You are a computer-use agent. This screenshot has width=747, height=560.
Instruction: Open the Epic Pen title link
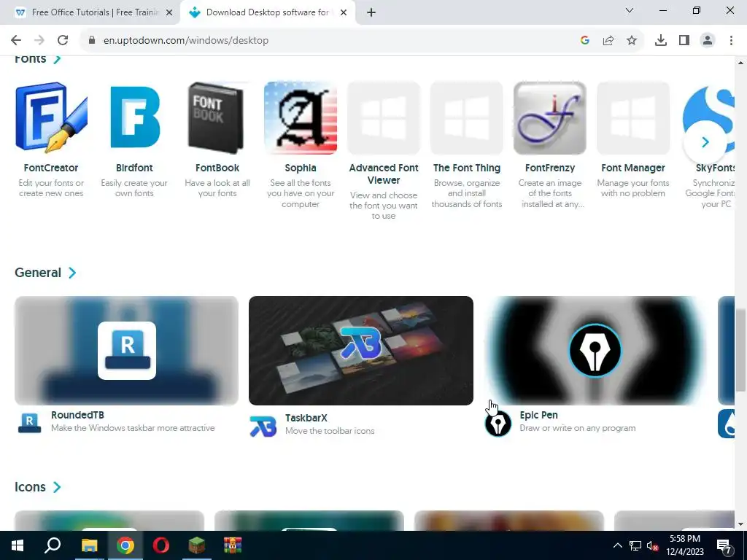[539, 415]
